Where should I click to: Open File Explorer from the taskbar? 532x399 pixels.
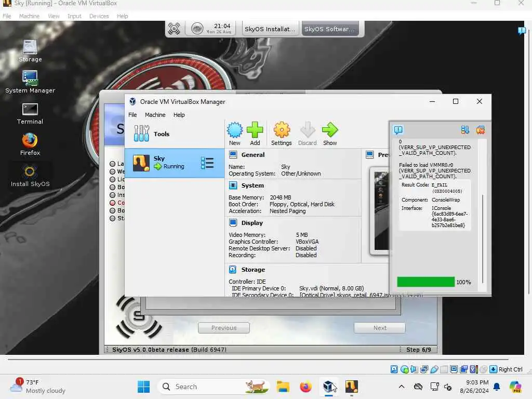[x=283, y=387]
